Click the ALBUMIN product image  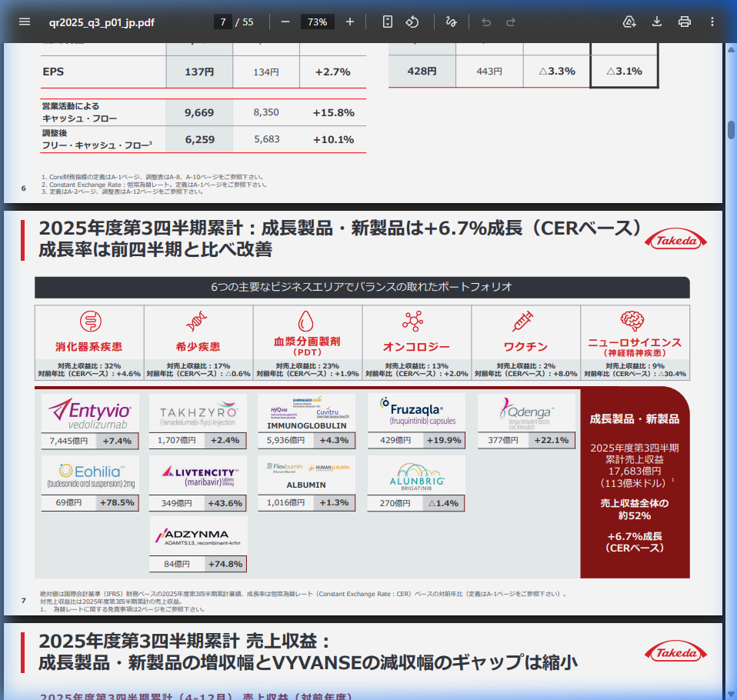pyautogui.click(x=306, y=475)
